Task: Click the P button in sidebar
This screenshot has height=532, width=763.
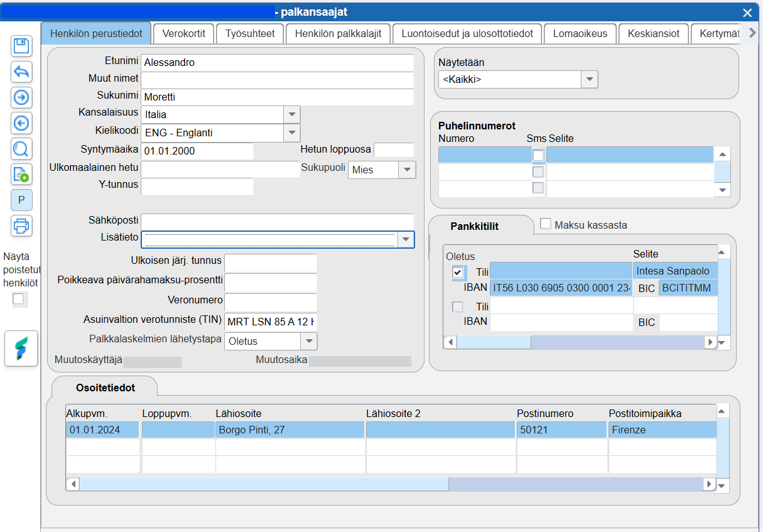Action: pos(22,200)
